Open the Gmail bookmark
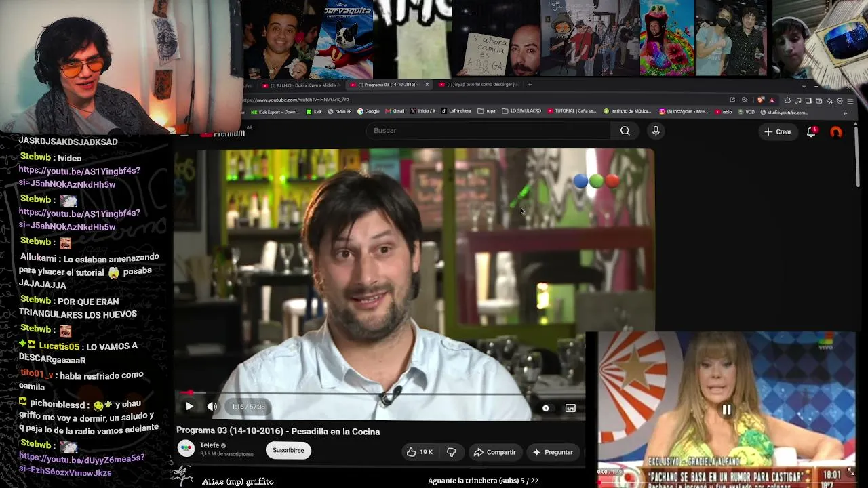This screenshot has width=868, height=488. pos(395,112)
